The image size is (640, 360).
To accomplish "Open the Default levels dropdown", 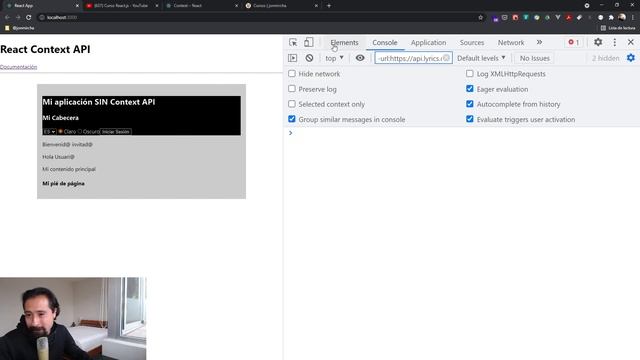I will 481,58.
